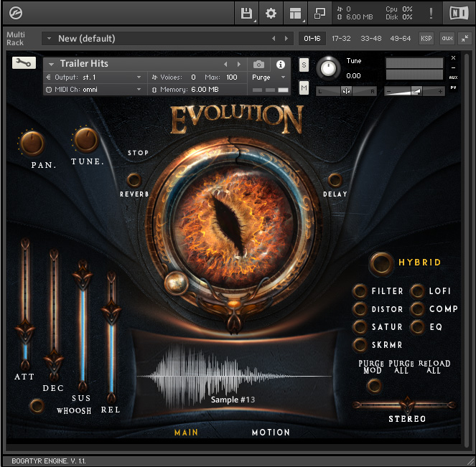Show instrument info icon
Screen dimensions: 476x467
click(x=280, y=65)
